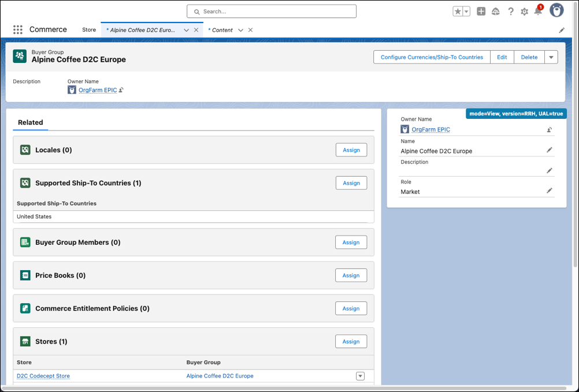
Task: Click the Stores related list icon
Action: (25, 341)
